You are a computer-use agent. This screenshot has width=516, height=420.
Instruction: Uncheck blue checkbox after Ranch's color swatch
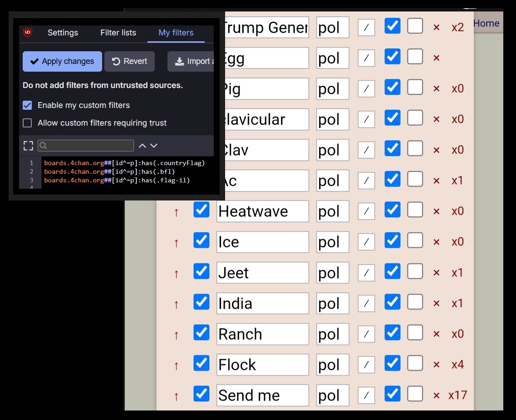392,332
